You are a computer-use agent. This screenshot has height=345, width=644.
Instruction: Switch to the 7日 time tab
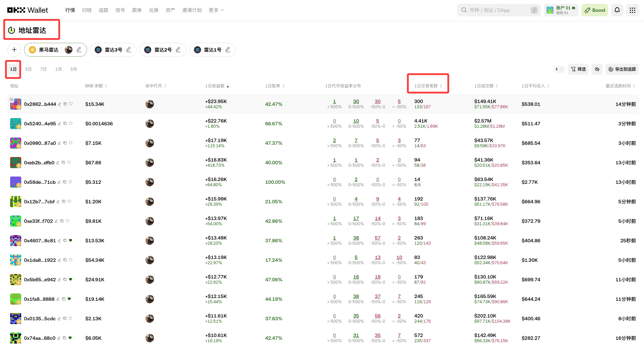tap(43, 69)
